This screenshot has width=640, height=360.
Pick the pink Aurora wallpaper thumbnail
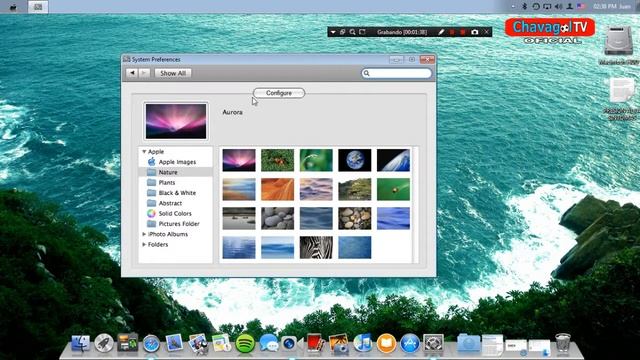(x=239, y=160)
